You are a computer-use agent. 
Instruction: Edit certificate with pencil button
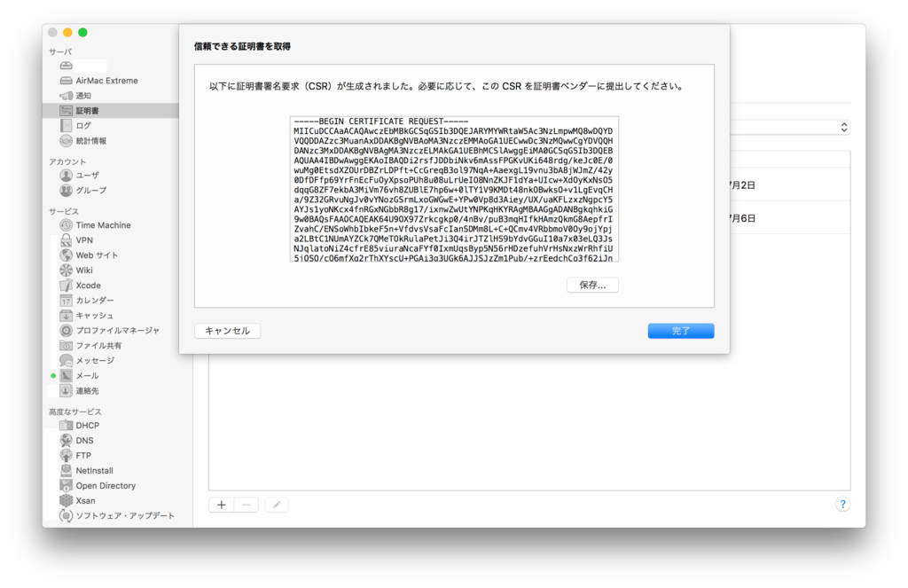pos(277,506)
